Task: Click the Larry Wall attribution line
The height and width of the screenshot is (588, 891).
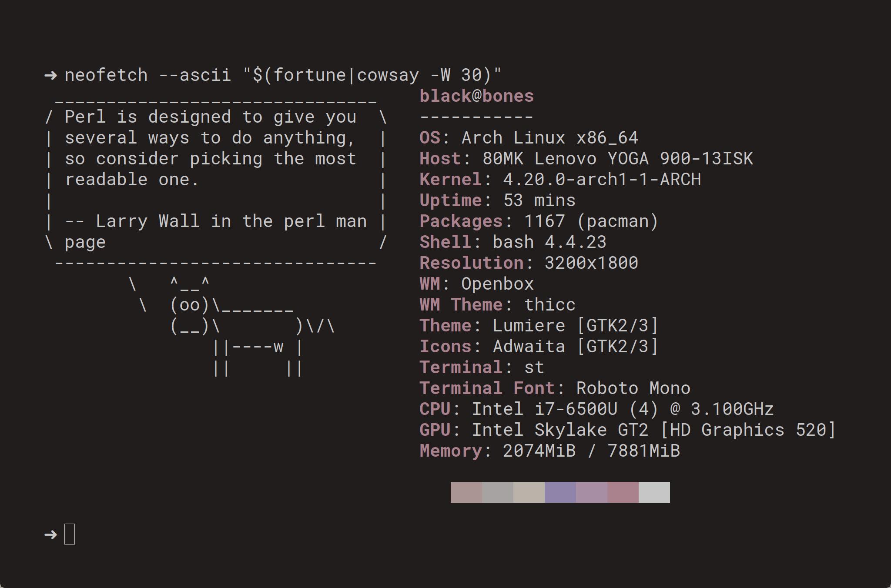Action: pos(216,221)
